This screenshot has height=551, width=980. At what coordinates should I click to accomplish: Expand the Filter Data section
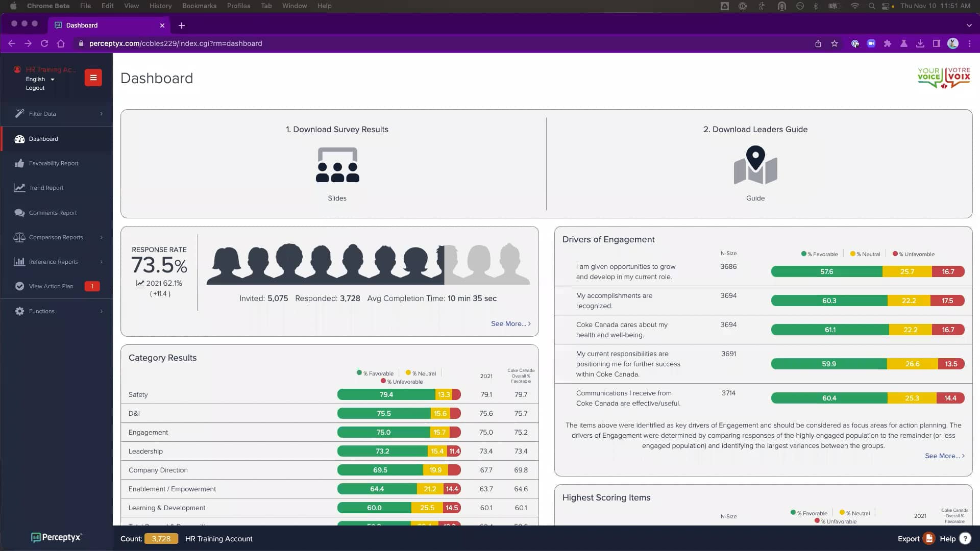(x=56, y=114)
